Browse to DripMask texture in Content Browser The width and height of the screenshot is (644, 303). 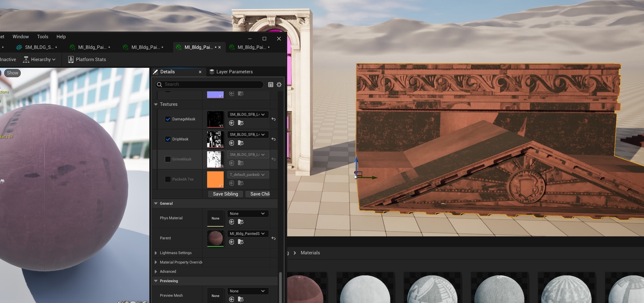[x=241, y=143]
